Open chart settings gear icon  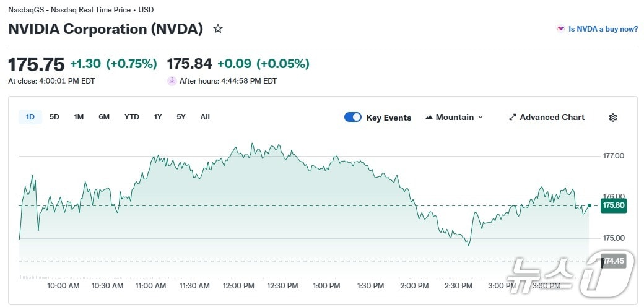[x=612, y=118]
